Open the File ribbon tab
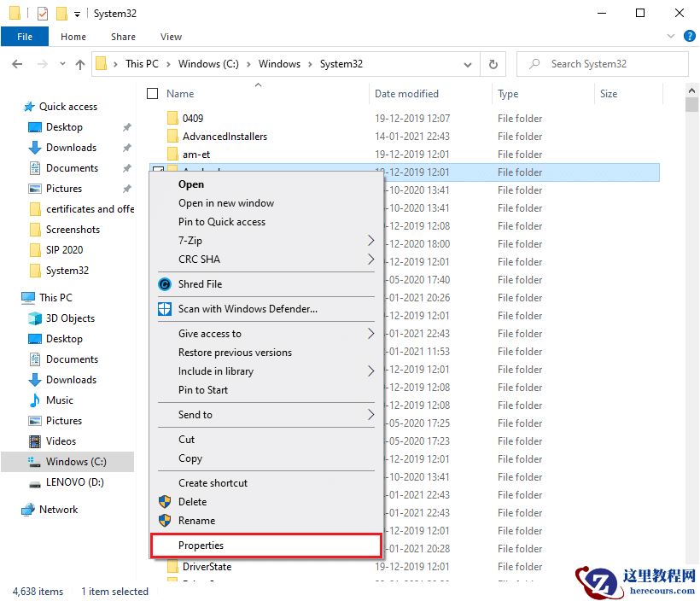700x601 pixels. click(x=25, y=37)
